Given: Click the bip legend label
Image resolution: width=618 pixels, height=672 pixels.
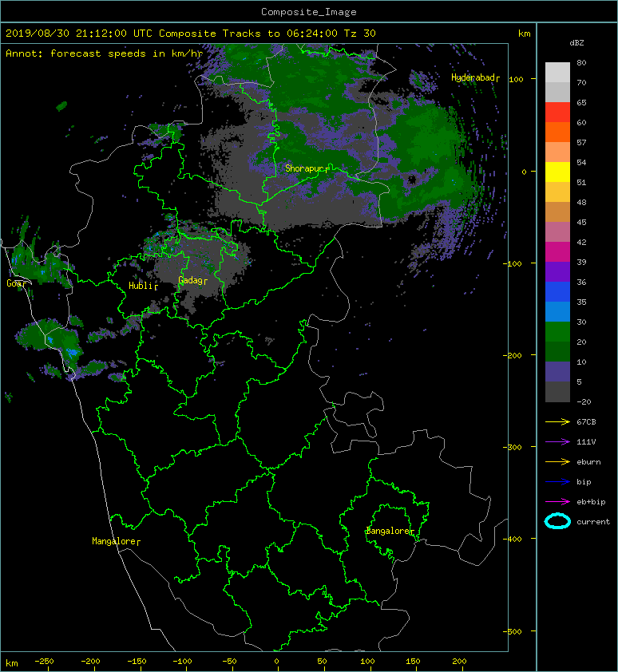Looking at the screenshot, I should (x=584, y=482).
